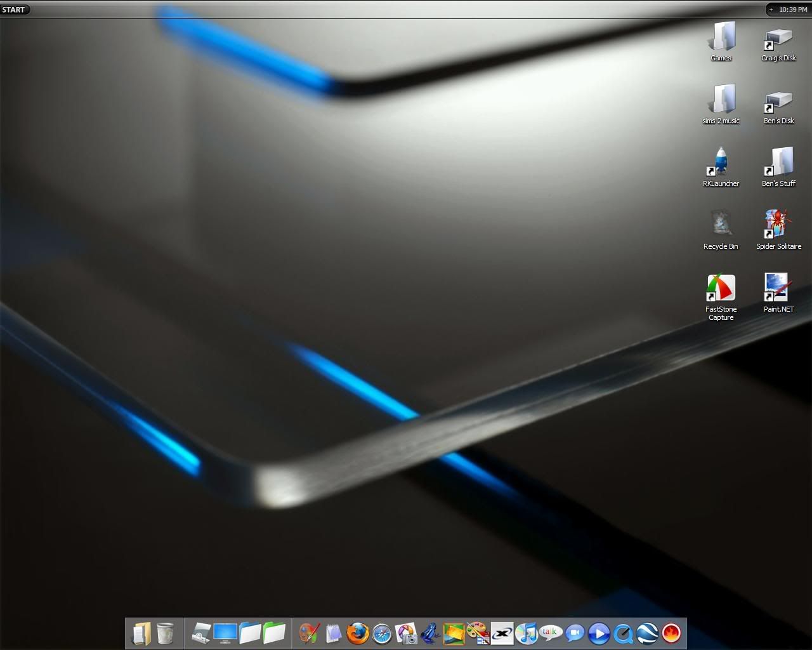The height and width of the screenshot is (650, 812).
Task: Click the 10:39 PM clock
Action: [793, 10]
